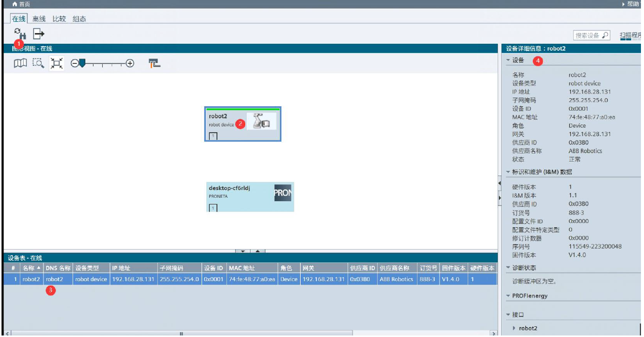Click the fit-to-window icon
The height and width of the screenshot is (337, 644).
(x=56, y=64)
